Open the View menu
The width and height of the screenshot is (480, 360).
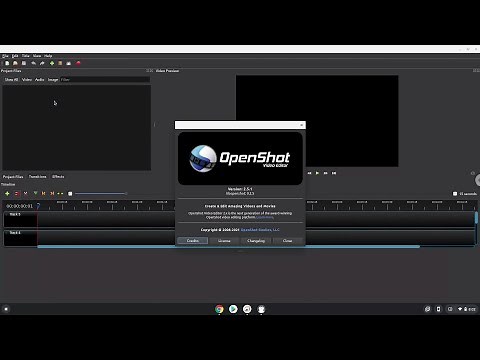click(37, 56)
